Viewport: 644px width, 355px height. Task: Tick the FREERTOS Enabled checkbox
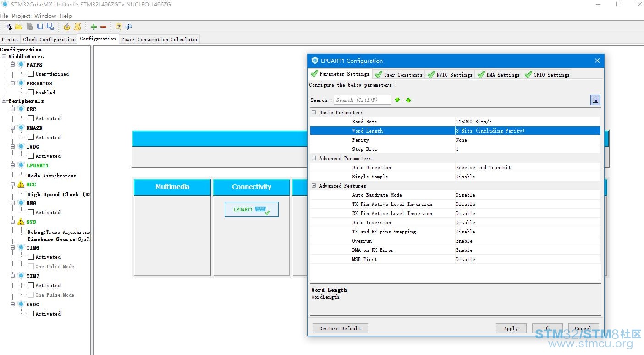click(x=31, y=93)
